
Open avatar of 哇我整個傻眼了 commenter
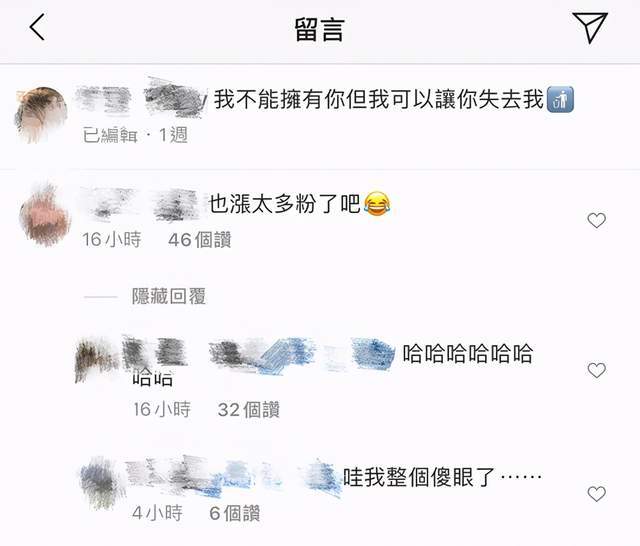(x=101, y=484)
